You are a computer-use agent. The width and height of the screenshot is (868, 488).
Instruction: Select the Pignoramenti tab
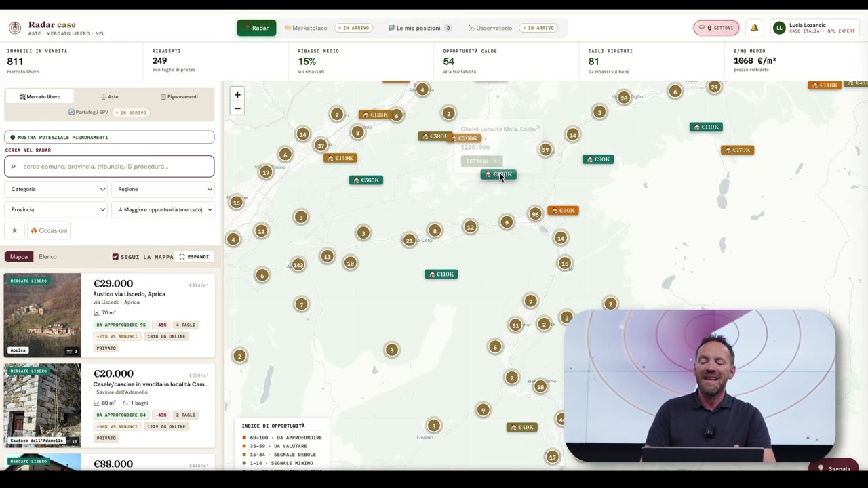[x=179, y=96]
